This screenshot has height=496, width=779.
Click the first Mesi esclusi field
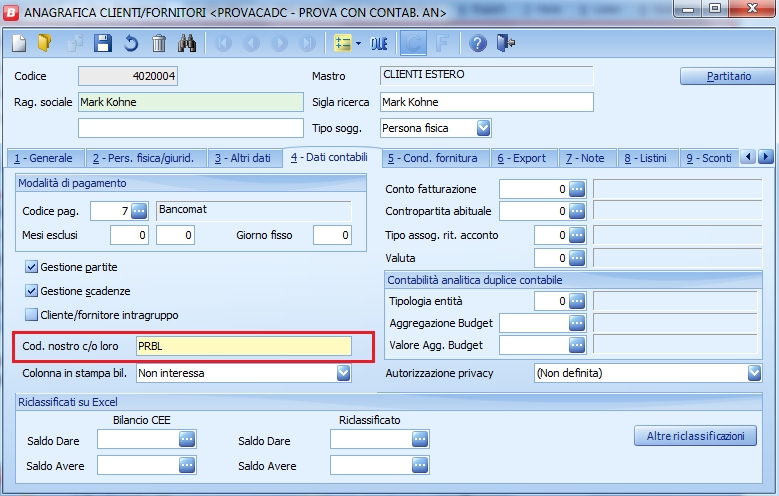pyautogui.click(x=129, y=235)
